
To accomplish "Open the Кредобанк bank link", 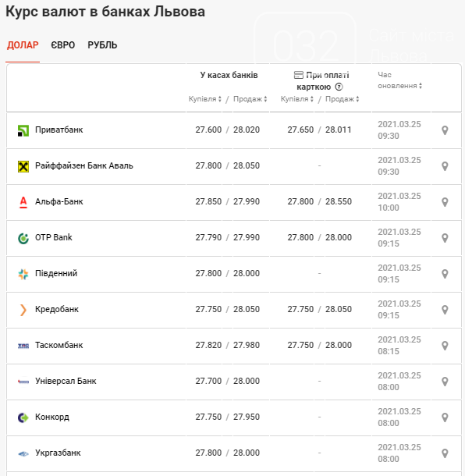I will (x=57, y=309).
